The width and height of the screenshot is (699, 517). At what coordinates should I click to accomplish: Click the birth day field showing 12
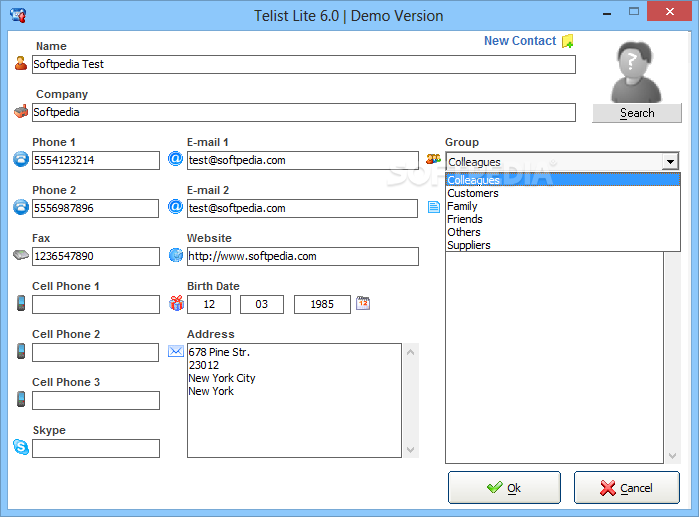[x=209, y=304]
